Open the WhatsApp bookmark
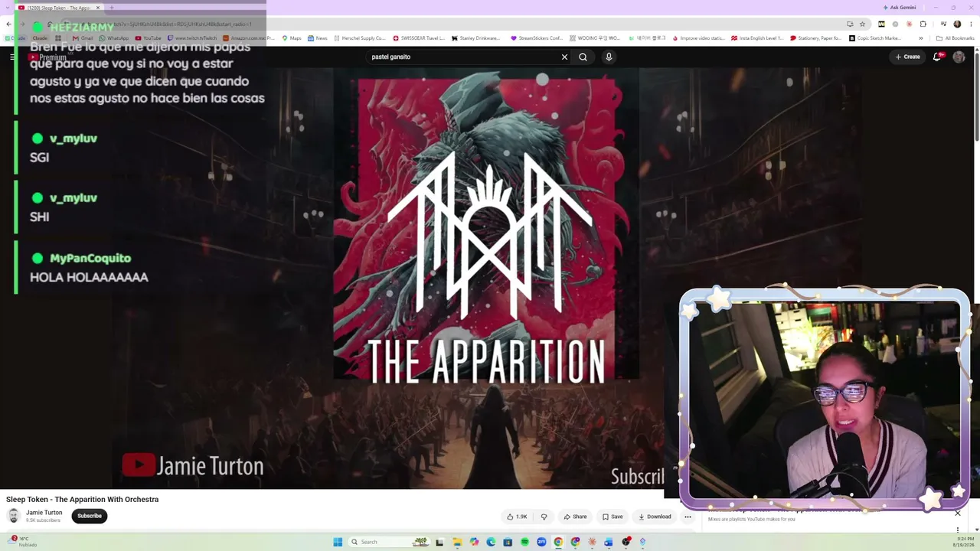The image size is (980, 551). 114,38
